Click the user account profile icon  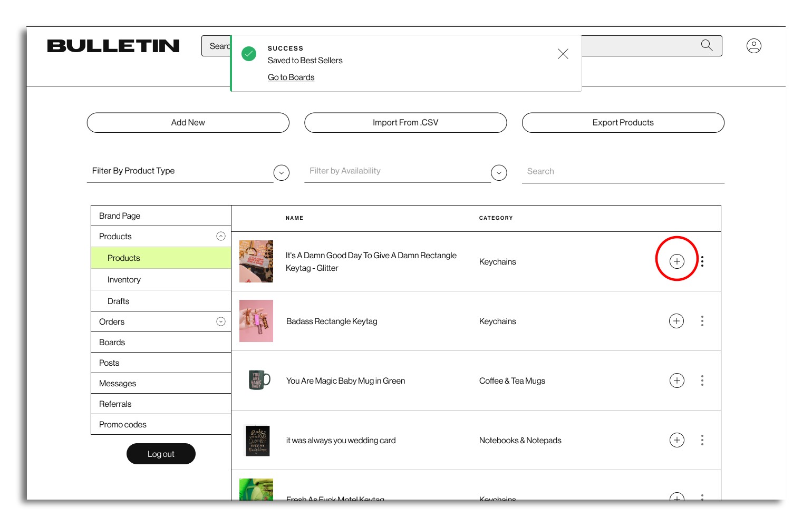pyautogui.click(x=753, y=46)
